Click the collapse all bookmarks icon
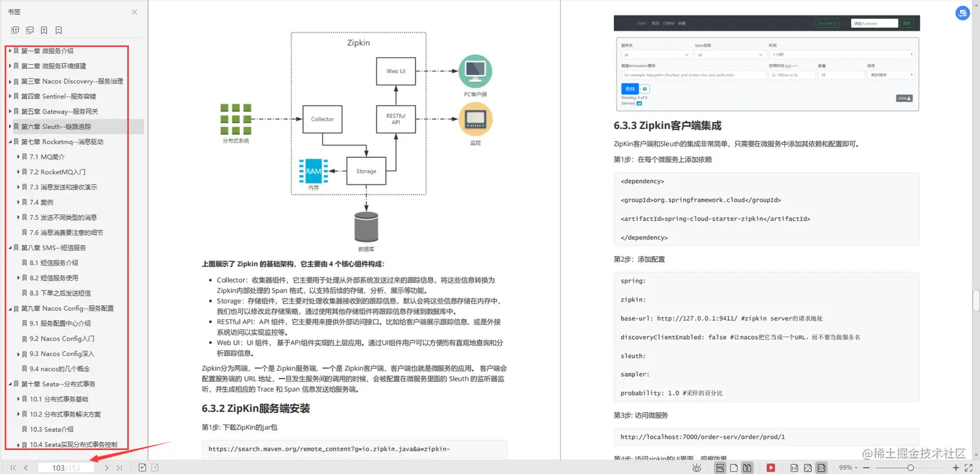 coord(30,30)
